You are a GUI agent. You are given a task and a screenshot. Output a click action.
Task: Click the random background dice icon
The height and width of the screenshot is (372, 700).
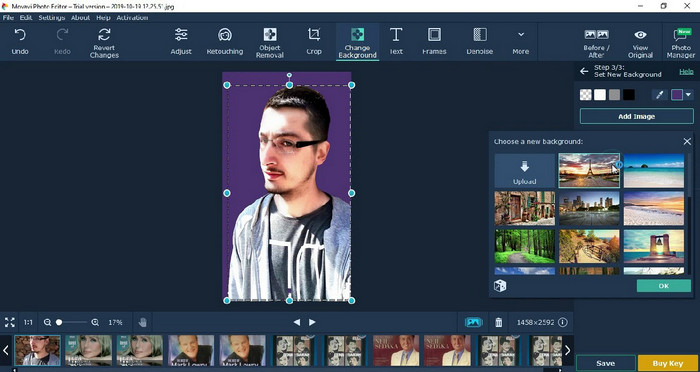(500, 286)
